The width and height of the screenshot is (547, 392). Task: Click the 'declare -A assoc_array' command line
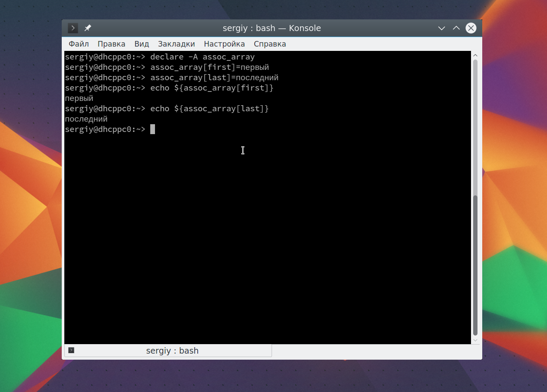pyautogui.click(x=202, y=57)
